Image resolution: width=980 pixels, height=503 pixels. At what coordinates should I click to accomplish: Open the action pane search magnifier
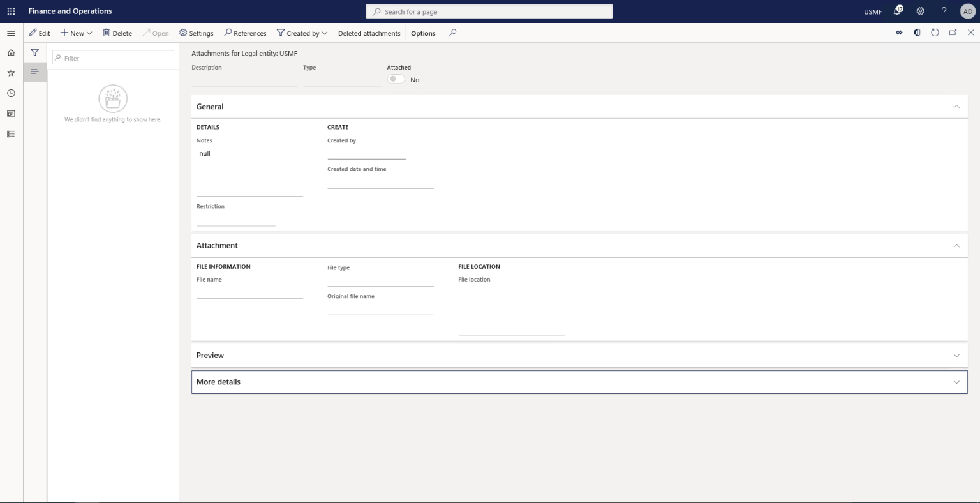click(452, 33)
